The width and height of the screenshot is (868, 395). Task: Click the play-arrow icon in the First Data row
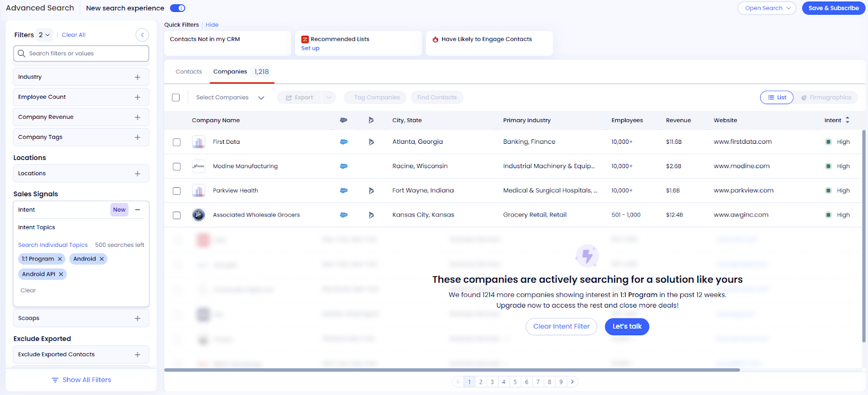pos(371,142)
